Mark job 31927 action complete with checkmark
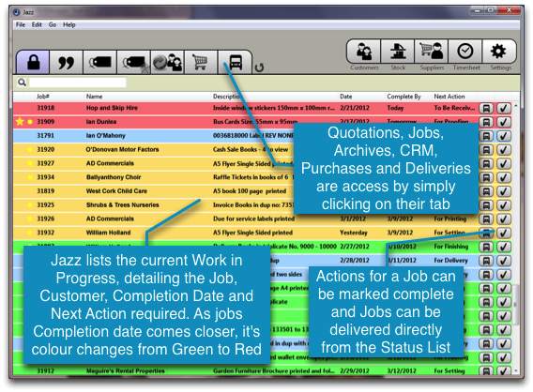The height and width of the screenshot is (392, 533). click(503, 164)
